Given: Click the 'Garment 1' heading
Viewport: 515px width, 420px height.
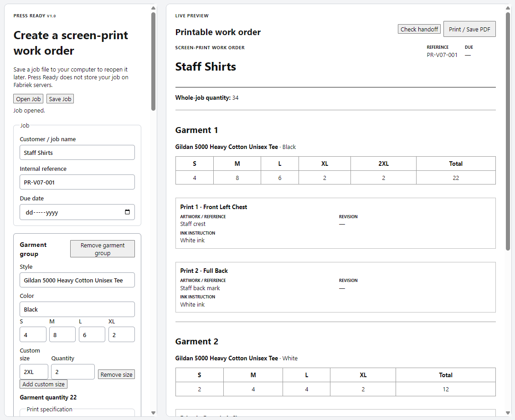Looking at the screenshot, I should click(196, 130).
